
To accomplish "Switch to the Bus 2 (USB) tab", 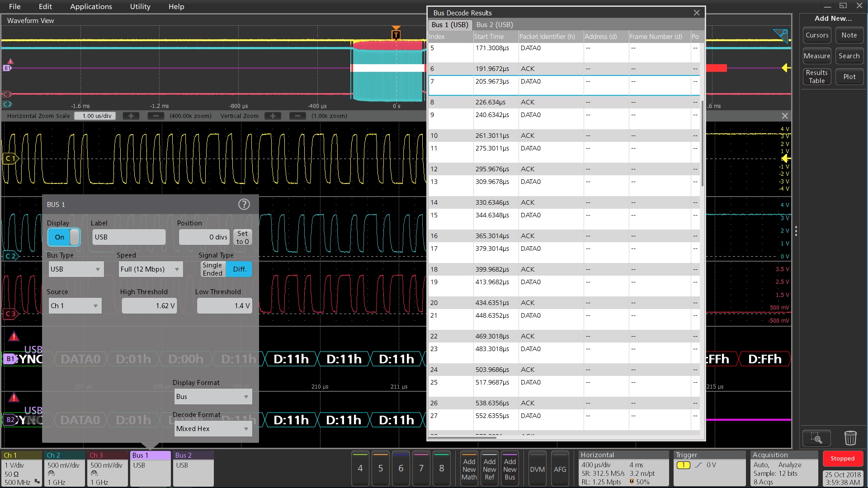I will tap(495, 25).
